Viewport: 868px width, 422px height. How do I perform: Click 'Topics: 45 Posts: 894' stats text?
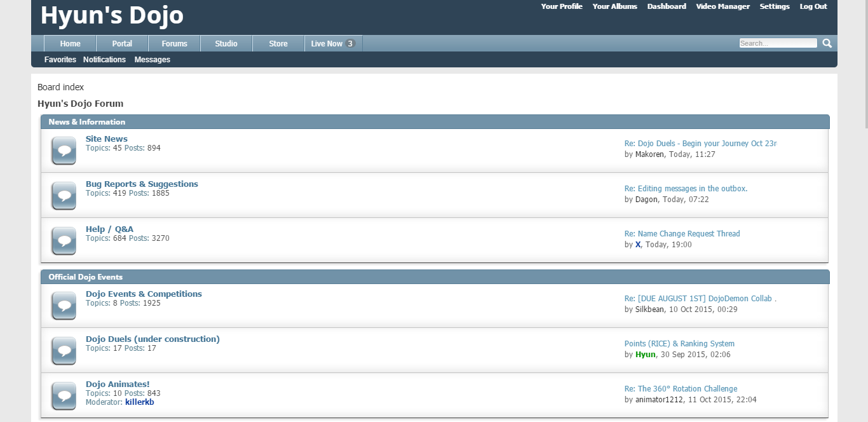pos(123,148)
